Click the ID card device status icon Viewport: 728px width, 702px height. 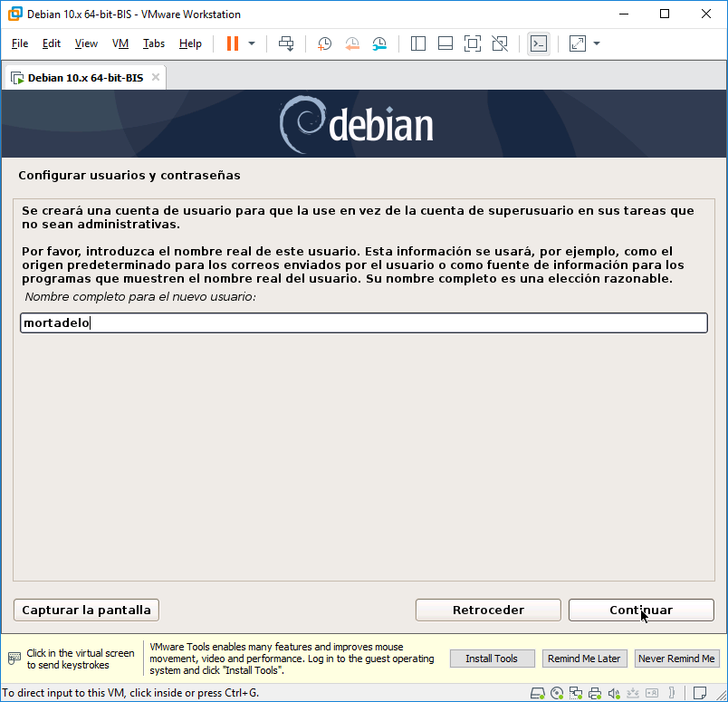pyautogui.click(x=652, y=694)
